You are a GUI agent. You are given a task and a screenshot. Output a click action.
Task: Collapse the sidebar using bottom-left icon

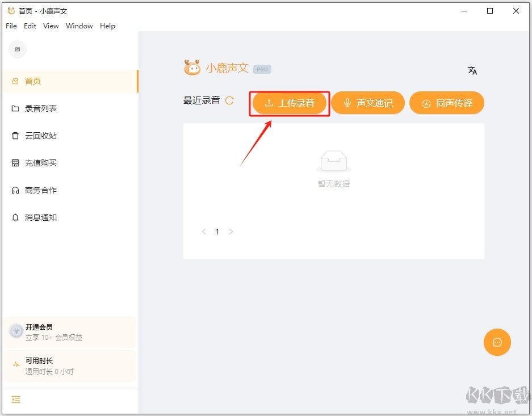[x=16, y=400]
